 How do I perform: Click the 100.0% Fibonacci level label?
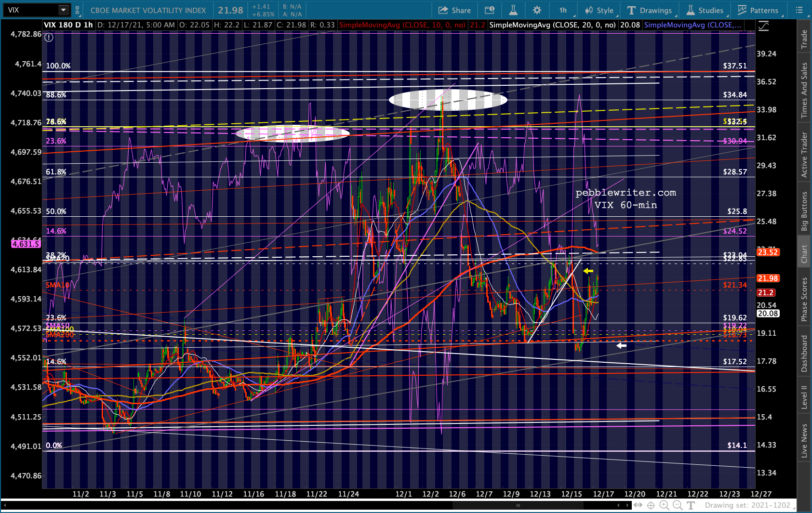point(58,66)
